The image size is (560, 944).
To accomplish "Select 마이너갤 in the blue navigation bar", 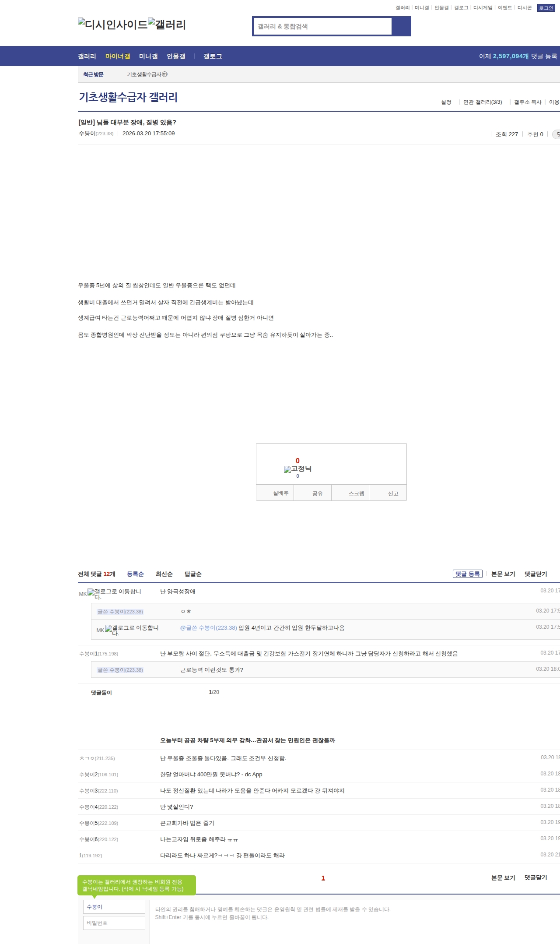I will [x=118, y=56].
